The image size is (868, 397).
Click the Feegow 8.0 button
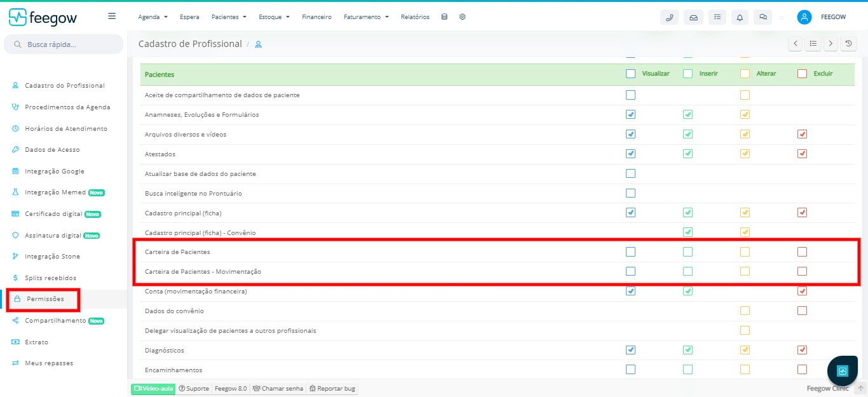pyautogui.click(x=231, y=389)
